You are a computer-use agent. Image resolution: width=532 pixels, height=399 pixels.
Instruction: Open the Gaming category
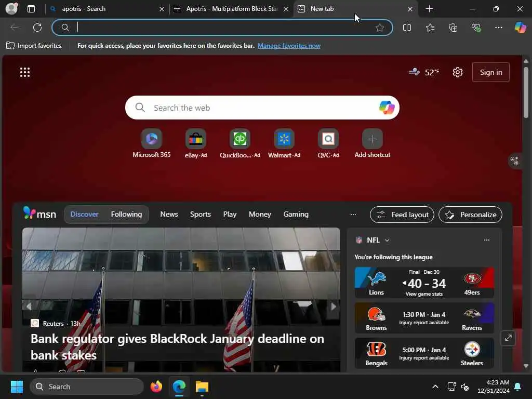(296, 215)
